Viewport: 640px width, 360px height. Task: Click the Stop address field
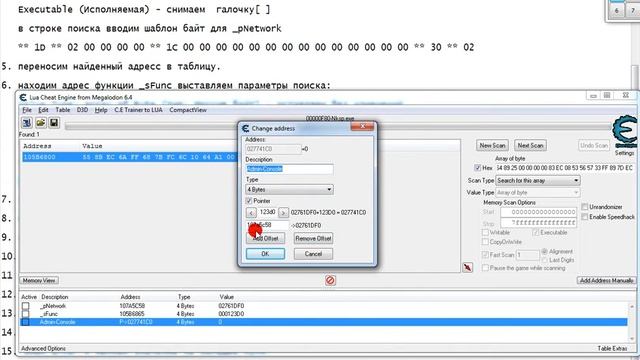(x=538, y=222)
